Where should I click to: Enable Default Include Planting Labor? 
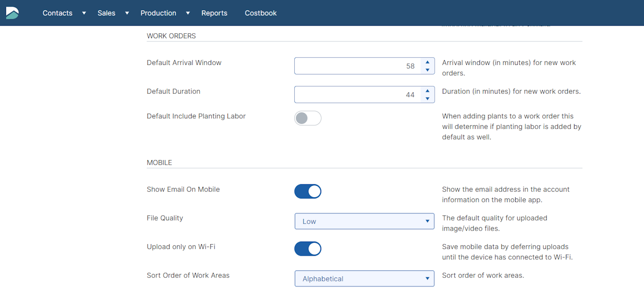click(x=307, y=118)
